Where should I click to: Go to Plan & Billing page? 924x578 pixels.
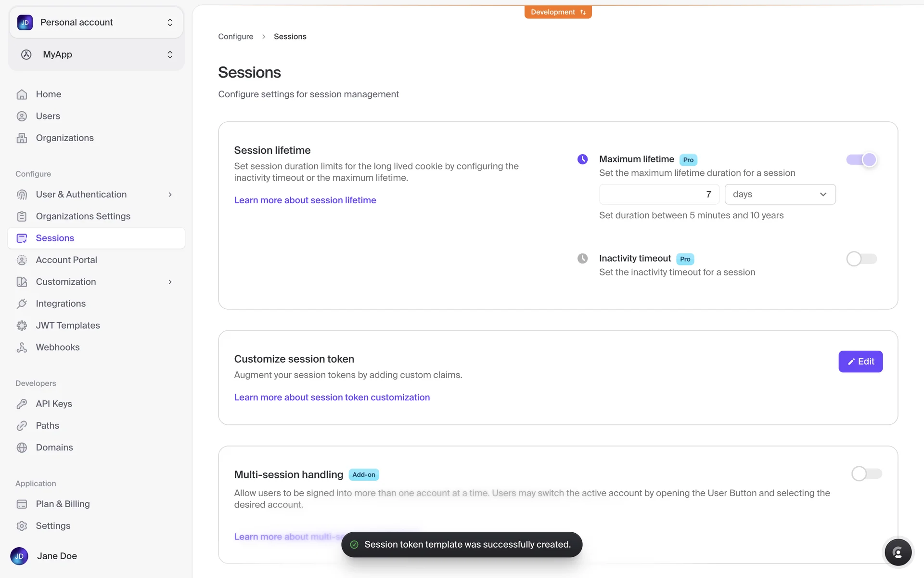coord(63,504)
